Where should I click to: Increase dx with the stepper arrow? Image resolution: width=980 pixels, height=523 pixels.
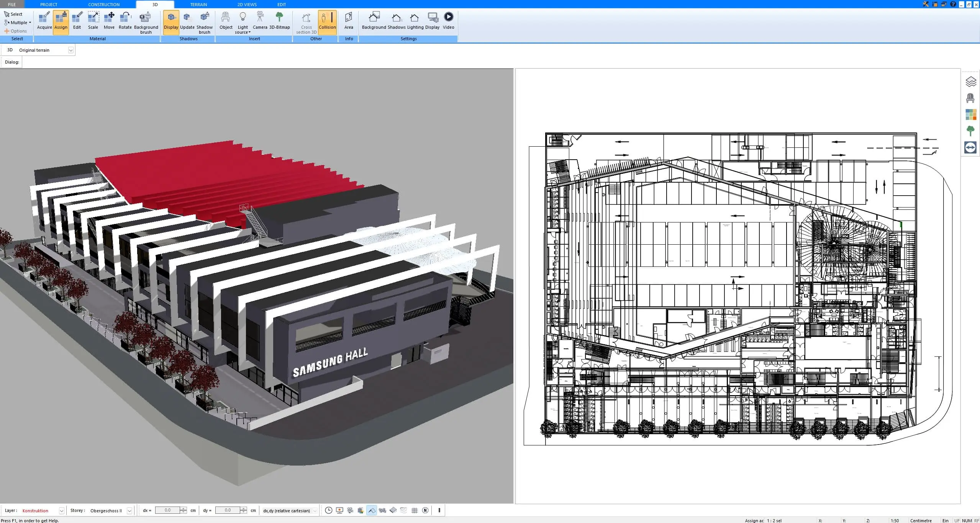[x=184, y=508]
